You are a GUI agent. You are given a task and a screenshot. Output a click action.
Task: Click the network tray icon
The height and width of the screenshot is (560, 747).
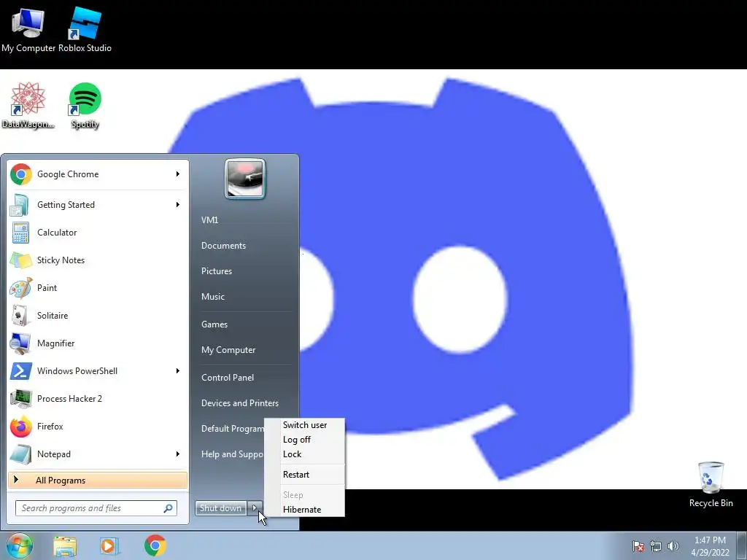click(656, 546)
